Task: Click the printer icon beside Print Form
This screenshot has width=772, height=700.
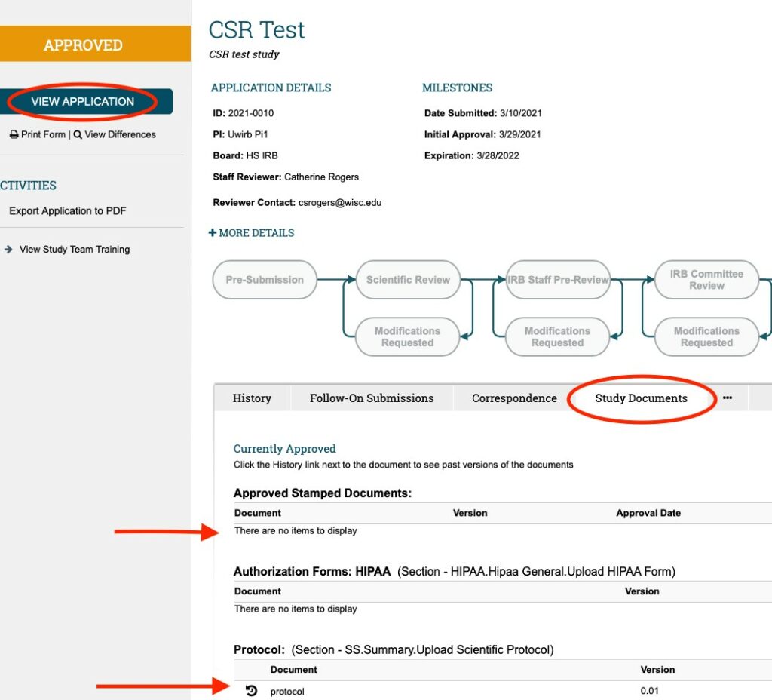Action: coord(14,135)
